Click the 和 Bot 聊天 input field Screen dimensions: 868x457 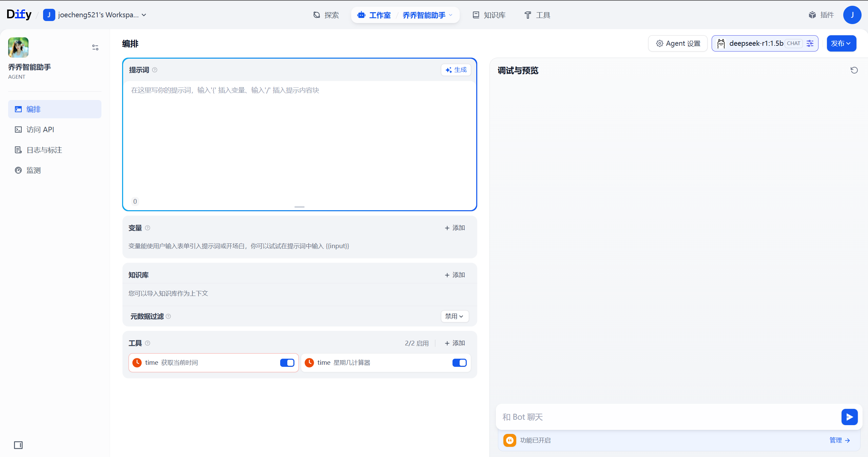pos(665,417)
